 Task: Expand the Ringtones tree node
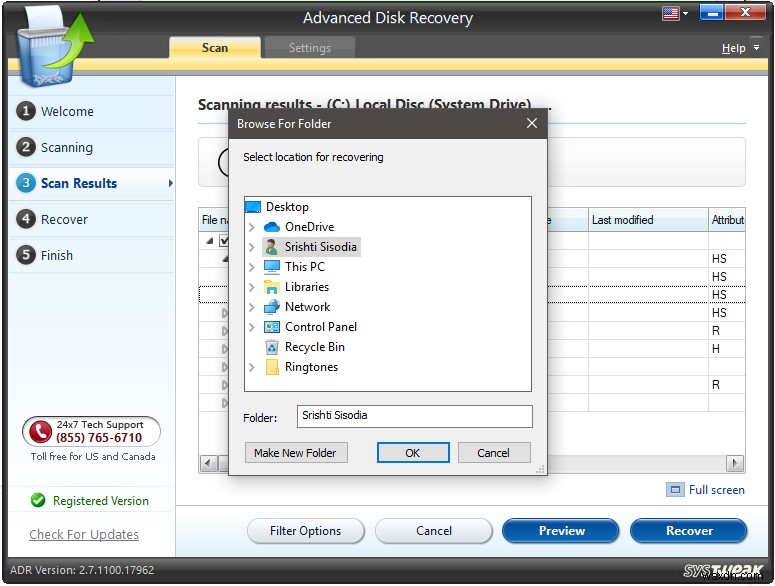click(x=252, y=367)
